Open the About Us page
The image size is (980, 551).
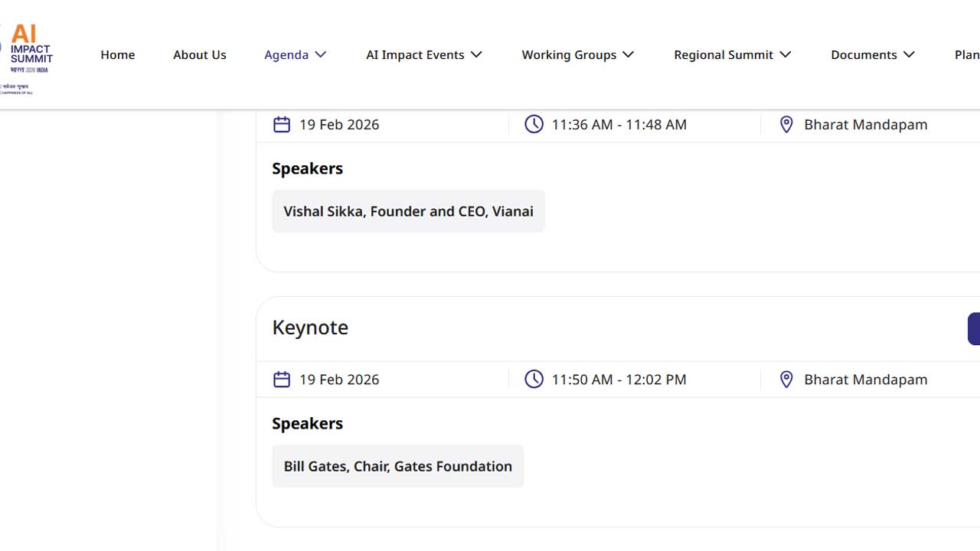point(200,54)
